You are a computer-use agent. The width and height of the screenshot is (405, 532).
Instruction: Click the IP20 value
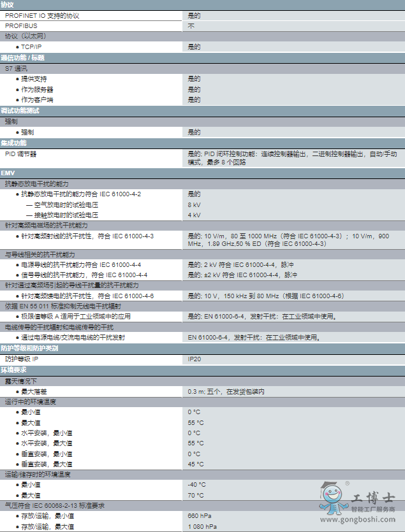pyautogui.click(x=194, y=359)
